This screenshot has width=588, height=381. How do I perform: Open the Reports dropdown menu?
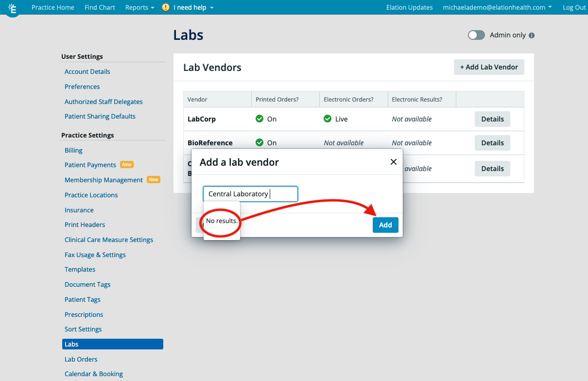[x=139, y=7]
